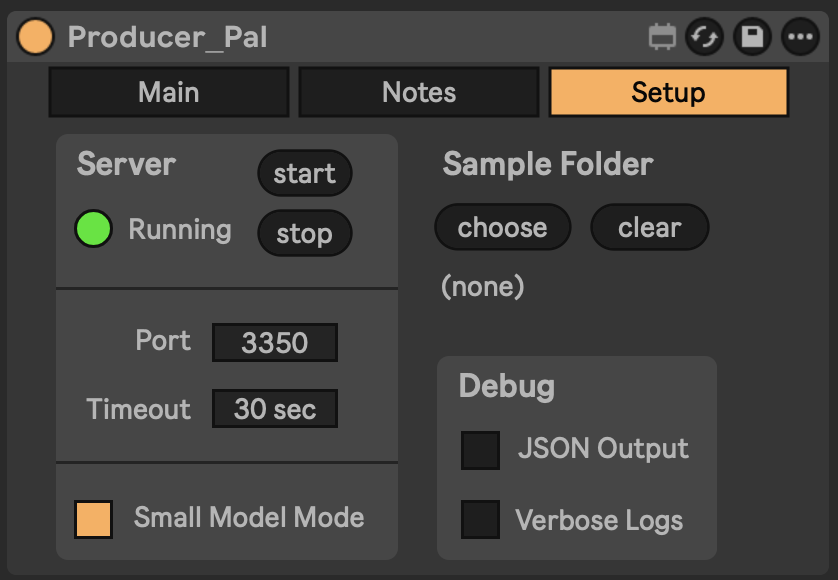The image size is (838, 580).
Task: Click the orange device activity circle
Action: pos(34,37)
